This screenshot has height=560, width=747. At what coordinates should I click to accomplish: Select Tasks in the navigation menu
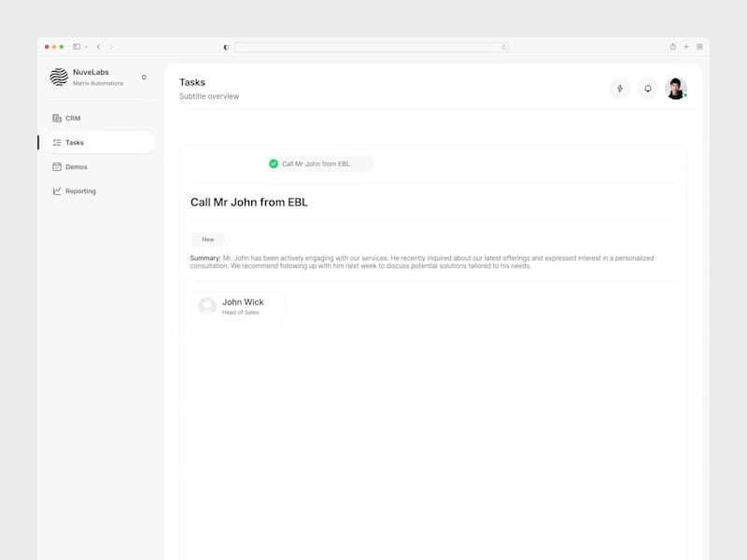click(x=75, y=142)
